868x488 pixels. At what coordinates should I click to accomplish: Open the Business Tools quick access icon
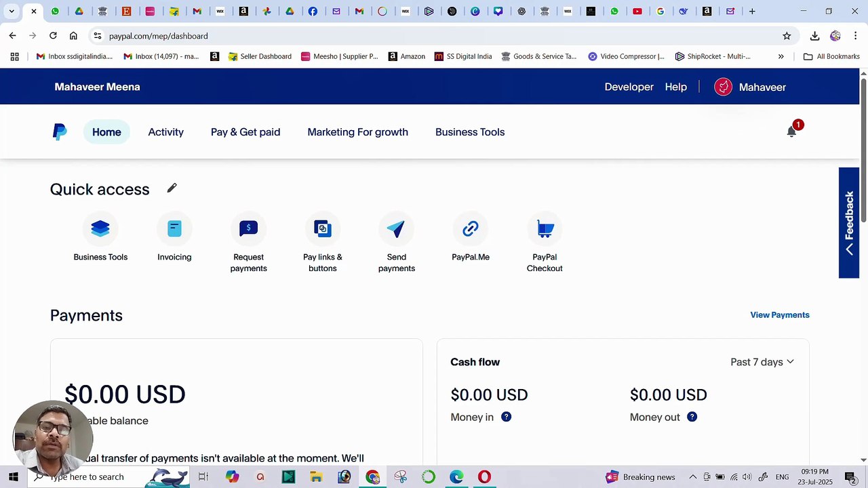point(100,228)
